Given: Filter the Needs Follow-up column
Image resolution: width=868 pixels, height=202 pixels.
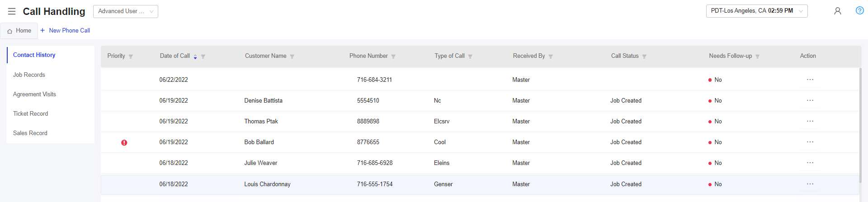Looking at the screenshot, I should pyautogui.click(x=758, y=56).
